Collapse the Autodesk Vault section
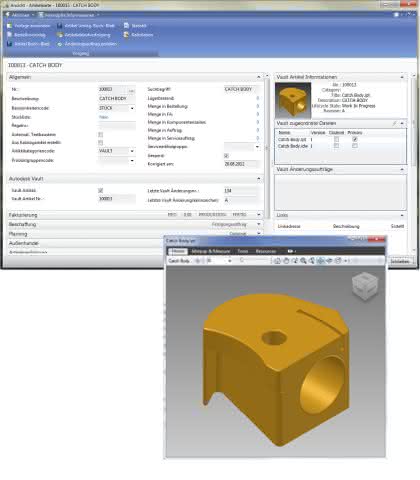 pyautogui.click(x=259, y=179)
